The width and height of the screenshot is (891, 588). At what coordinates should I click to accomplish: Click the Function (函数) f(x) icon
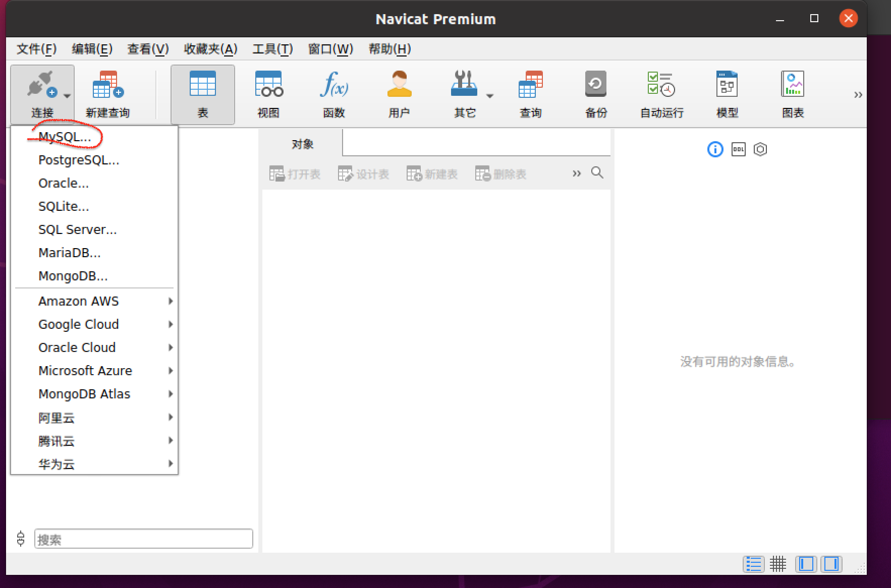[x=334, y=83]
